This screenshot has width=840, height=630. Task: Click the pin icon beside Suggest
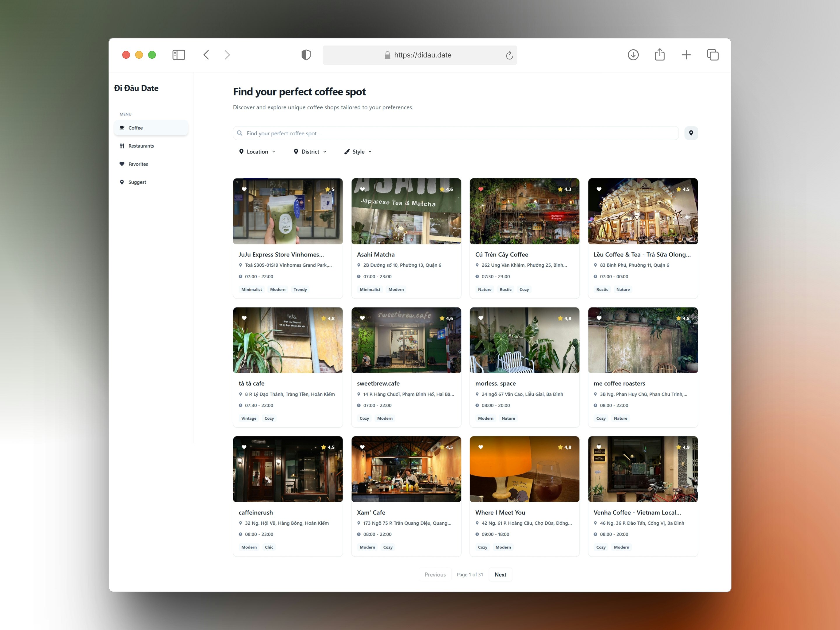tap(122, 182)
